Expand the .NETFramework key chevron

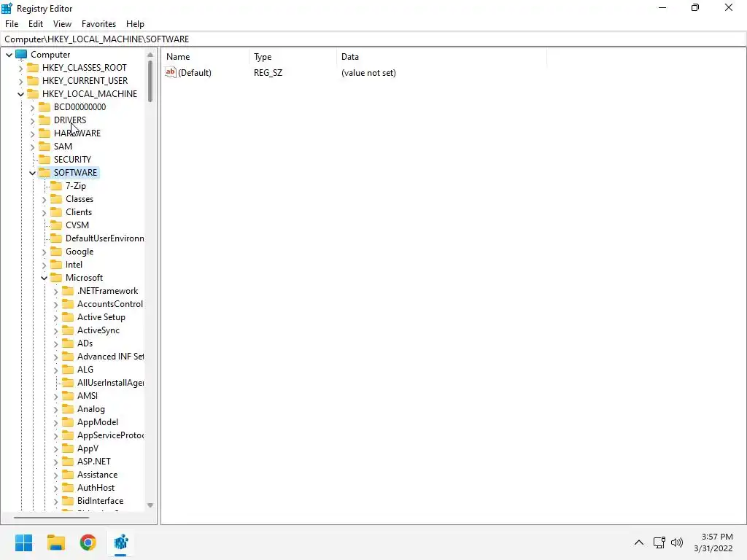tap(55, 292)
